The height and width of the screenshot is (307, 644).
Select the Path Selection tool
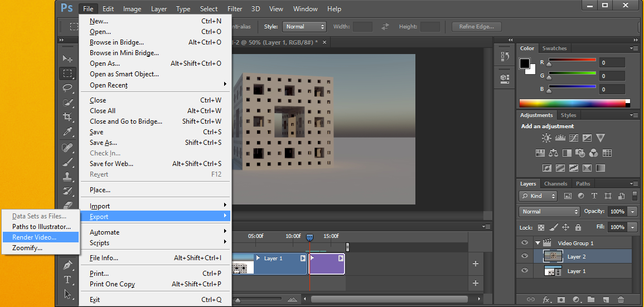(67, 294)
